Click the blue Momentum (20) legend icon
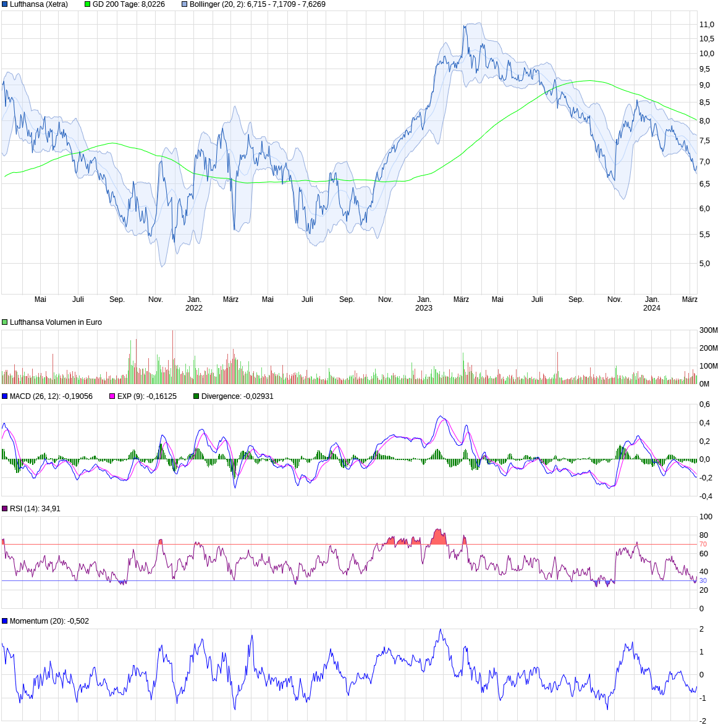The height and width of the screenshot is (728, 726). click(x=4, y=619)
